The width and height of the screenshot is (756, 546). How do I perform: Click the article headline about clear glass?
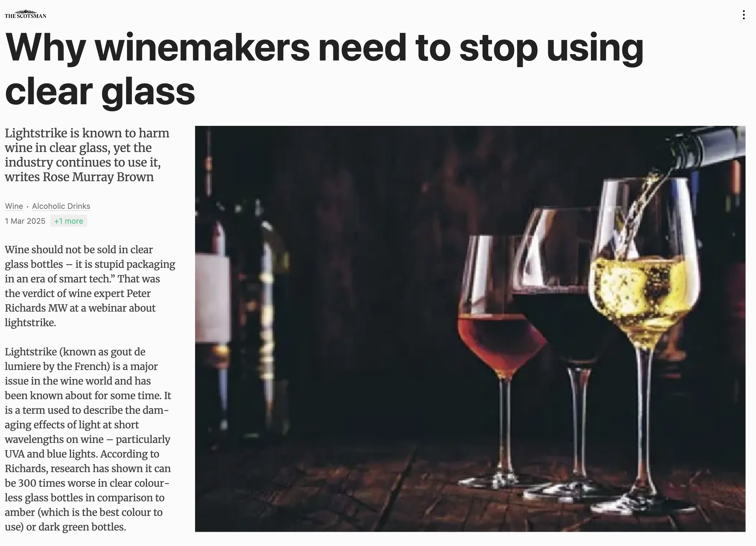coord(324,69)
